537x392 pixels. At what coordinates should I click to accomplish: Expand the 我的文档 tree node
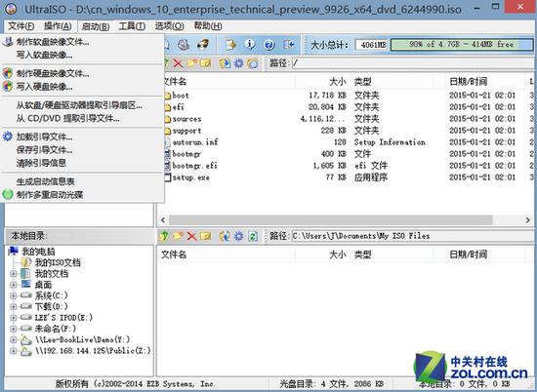pyautogui.click(x=14, y=274)
